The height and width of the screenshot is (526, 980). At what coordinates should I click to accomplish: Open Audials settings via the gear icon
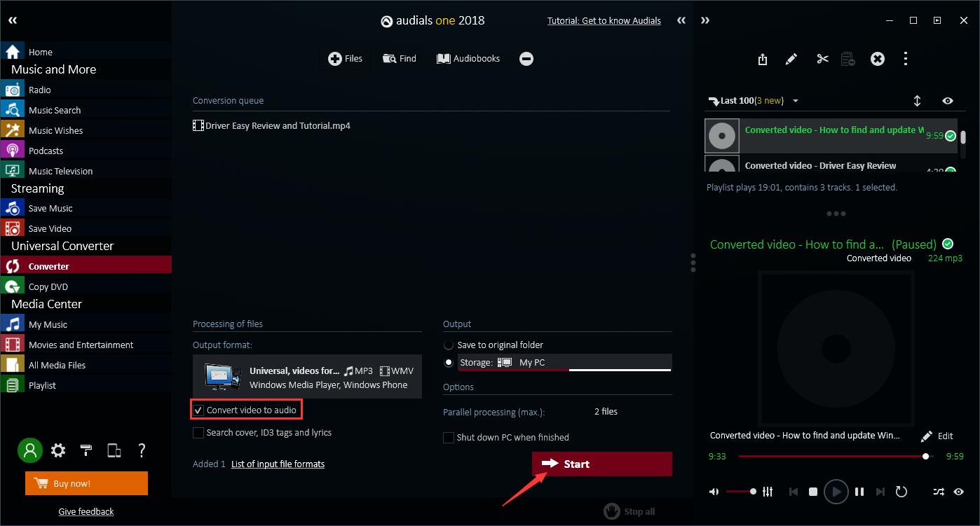tap(58, 450)
